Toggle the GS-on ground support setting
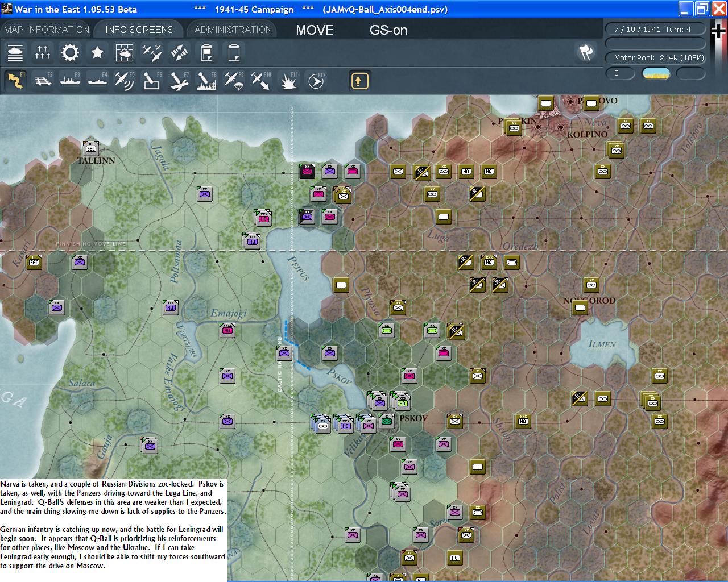Screen dimensions: 728x582 pos(388,30)
